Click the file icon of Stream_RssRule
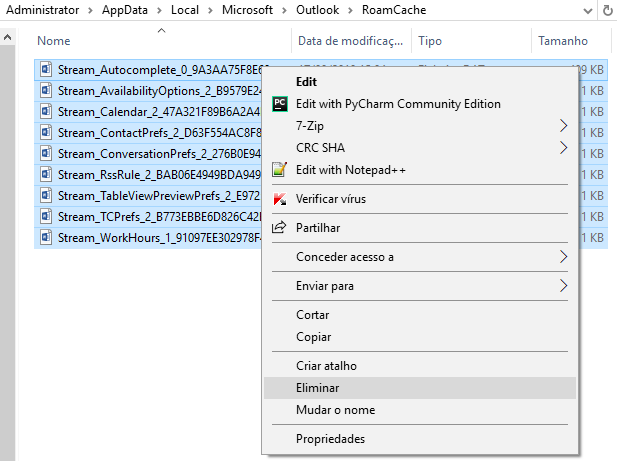This screenshot has height=461, width=617. (x=46, y=175)
